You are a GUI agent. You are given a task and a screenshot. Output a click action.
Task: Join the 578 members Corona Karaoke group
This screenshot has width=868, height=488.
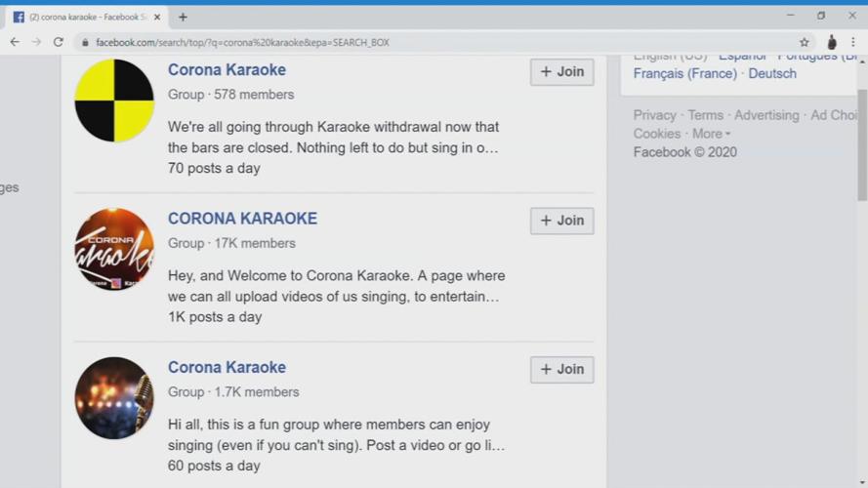[x=561, y=72]
